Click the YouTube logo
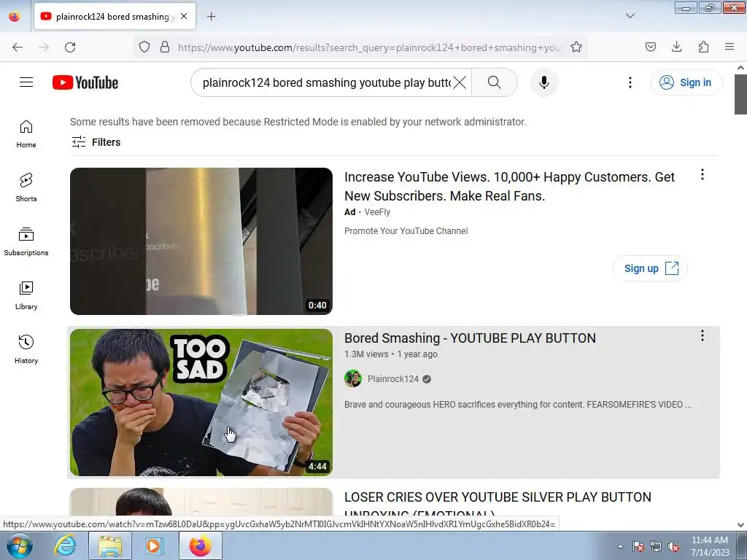The image size is (747, 560). pos(85,82)
